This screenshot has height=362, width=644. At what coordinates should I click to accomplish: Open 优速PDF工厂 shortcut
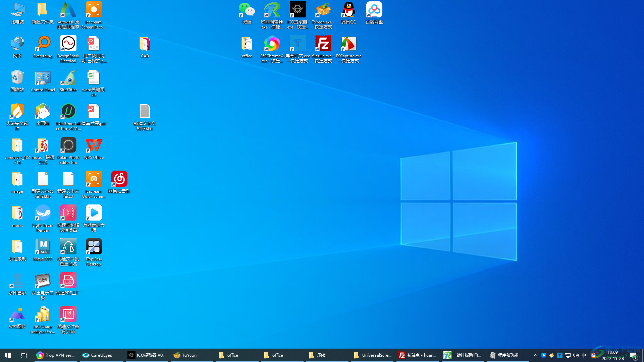(x=68, y=284)
